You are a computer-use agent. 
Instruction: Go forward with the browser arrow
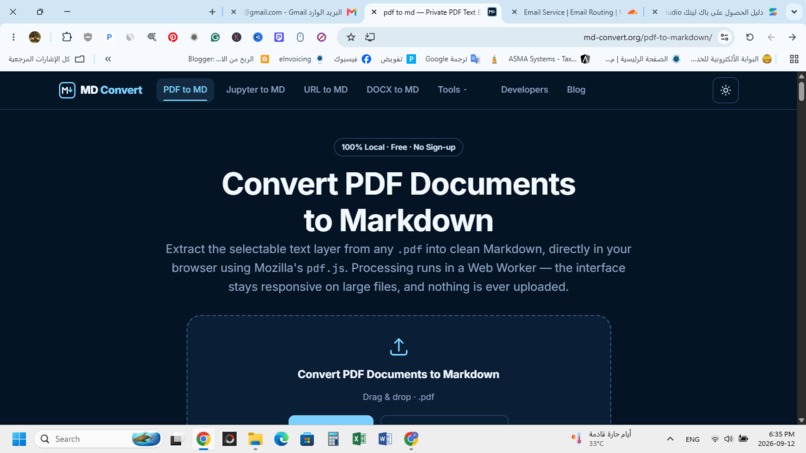click(x=792, y=37)
